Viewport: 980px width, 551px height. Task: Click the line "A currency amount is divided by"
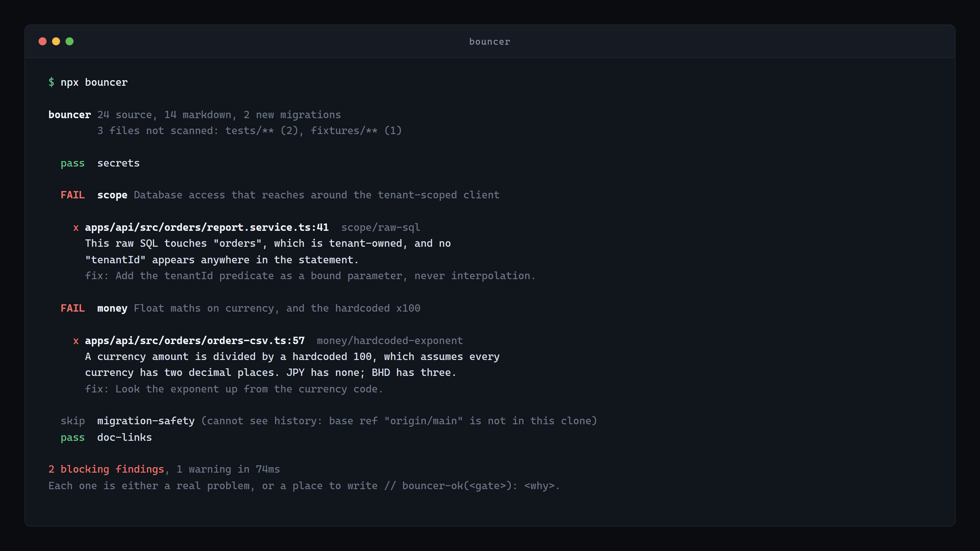click(292, 357)
